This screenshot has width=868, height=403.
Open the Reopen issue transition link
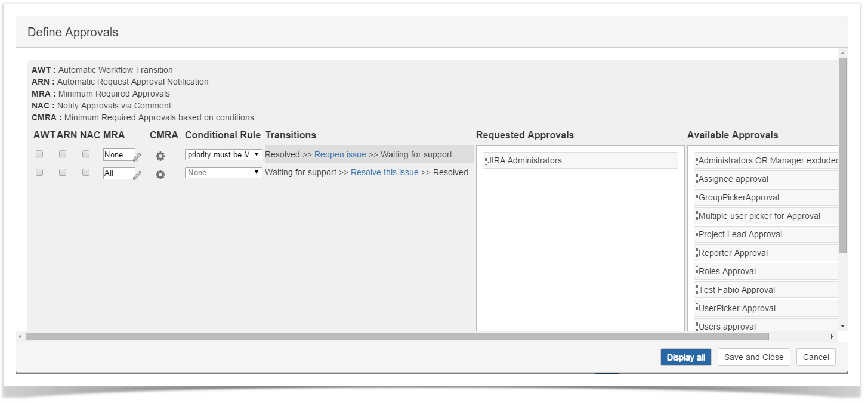click(x=340, y=154)
